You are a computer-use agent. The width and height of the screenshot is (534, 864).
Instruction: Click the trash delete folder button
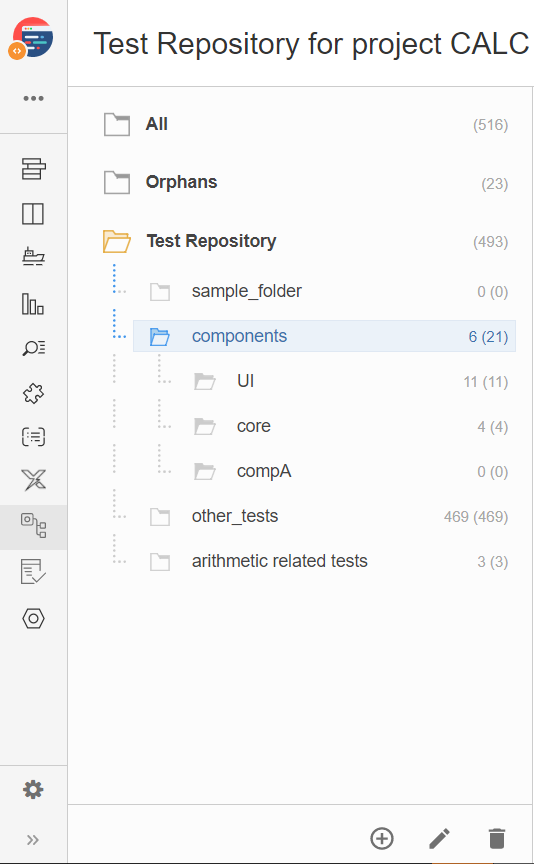coord(497,839)
